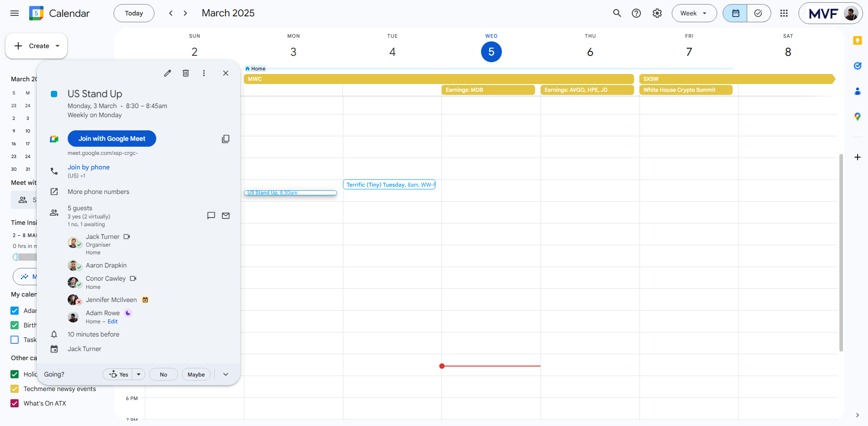Switch to Tasks view icon
Viewport: 868px width, 426px height.
[x=759, y=13]
